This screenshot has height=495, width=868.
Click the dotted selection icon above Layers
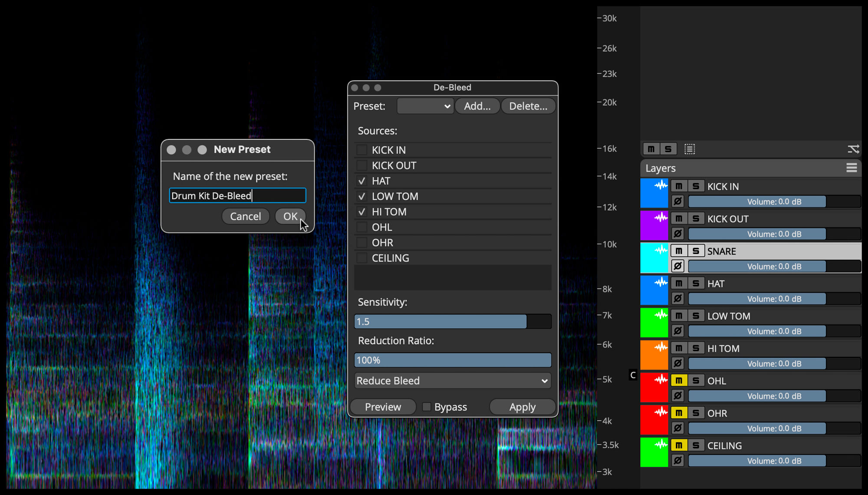[689, 148]
